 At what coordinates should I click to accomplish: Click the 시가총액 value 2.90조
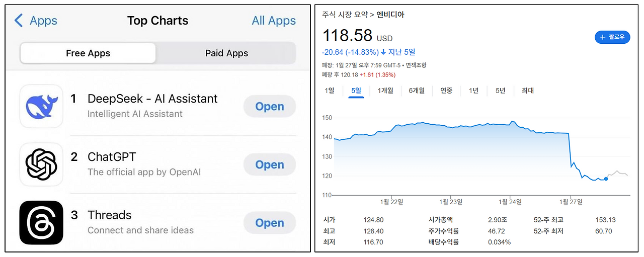499,220
